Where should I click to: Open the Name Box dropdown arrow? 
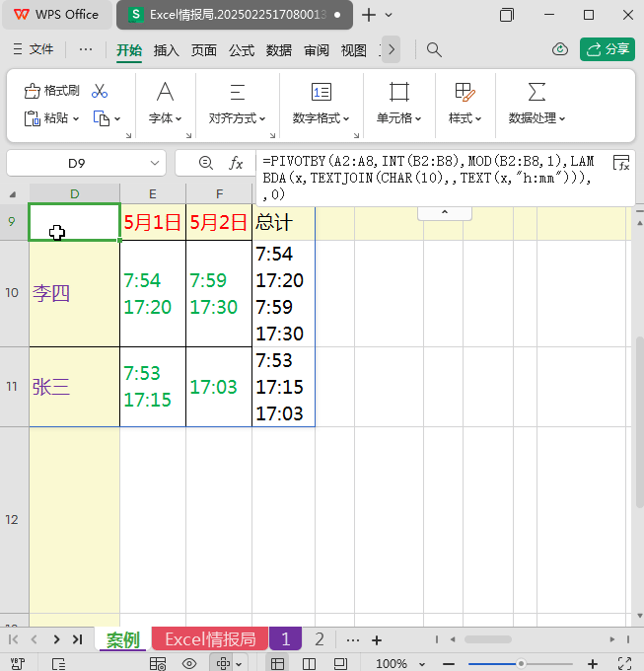pos(155,163)
